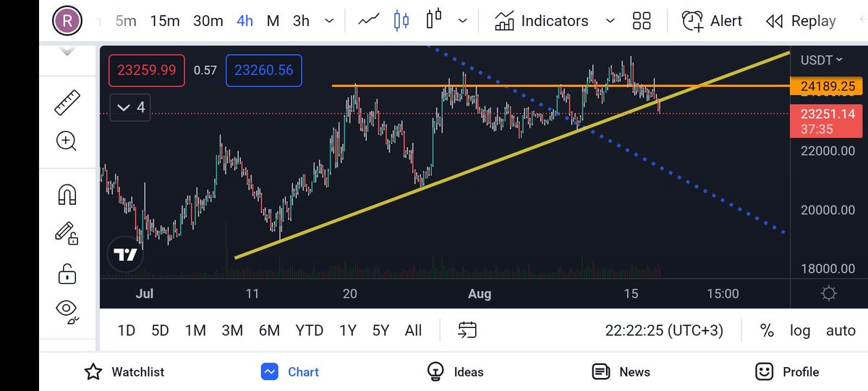Open the Chart tab

tap(289, 371)
